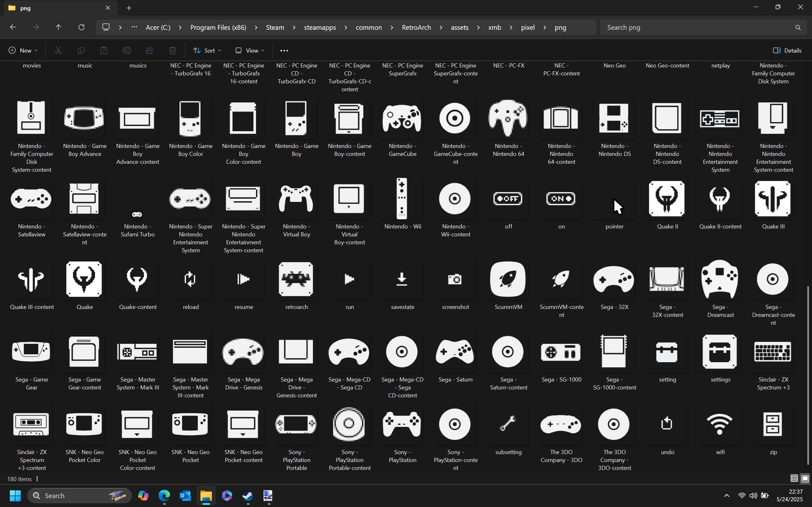Select the Sega Dreamcast controller icon
812x507 pixels.
[720, 279]
